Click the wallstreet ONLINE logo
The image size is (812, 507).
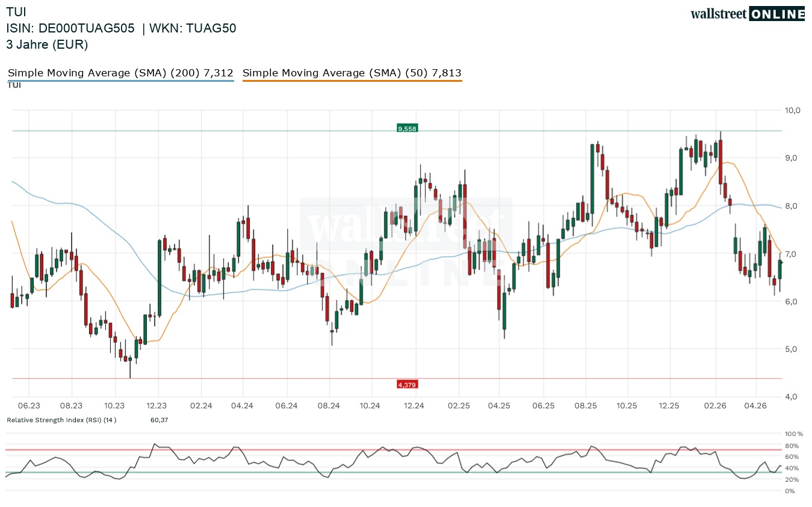coord(748,14)
